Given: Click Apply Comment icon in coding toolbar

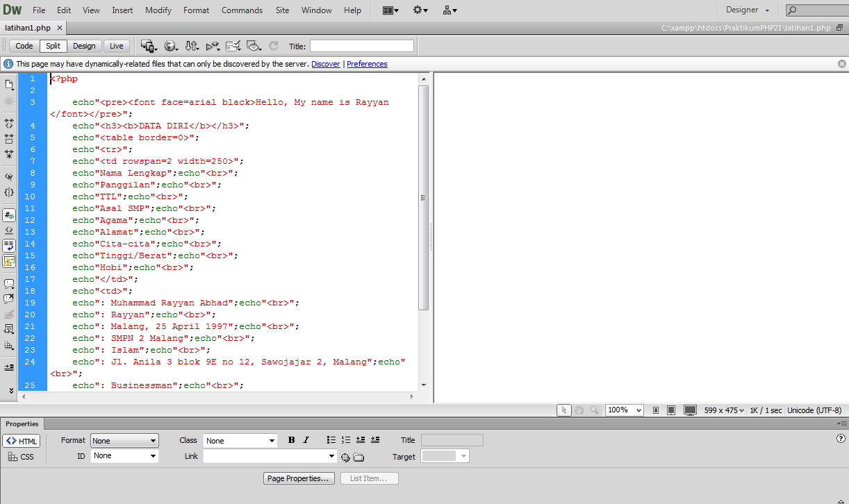Looking at the screenshot, I should click(x=9, y=284).
